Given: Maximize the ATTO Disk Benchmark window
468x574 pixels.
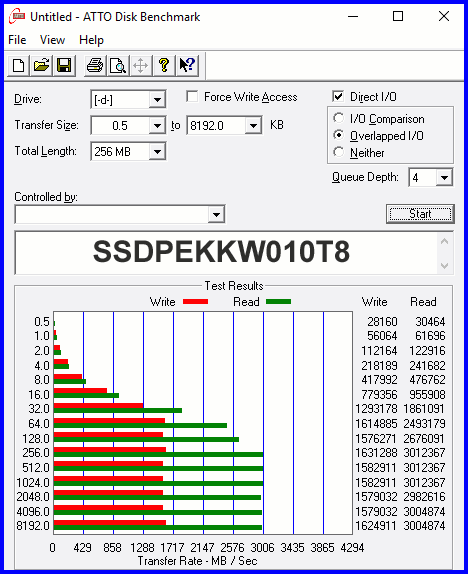Looking at the screenshot, I should (x=398, y=16).
